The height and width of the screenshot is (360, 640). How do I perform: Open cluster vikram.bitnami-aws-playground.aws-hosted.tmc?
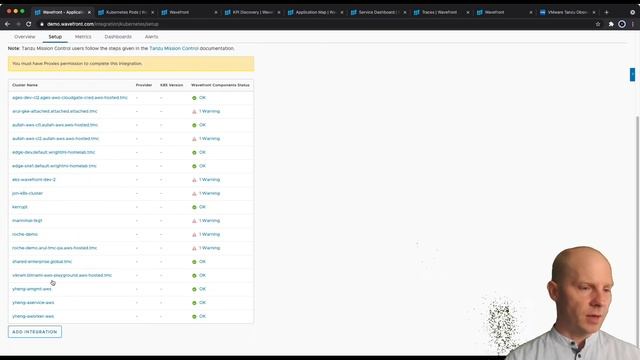[62, 276]
